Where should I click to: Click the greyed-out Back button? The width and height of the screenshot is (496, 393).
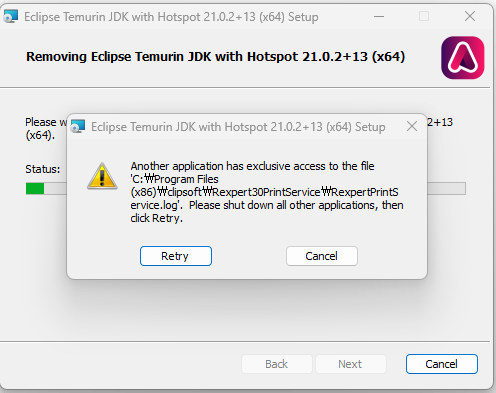point(277,364)
